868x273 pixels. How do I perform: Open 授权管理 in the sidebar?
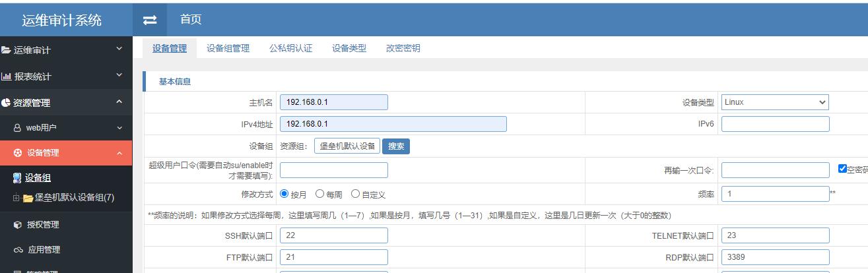coord(43,225)
